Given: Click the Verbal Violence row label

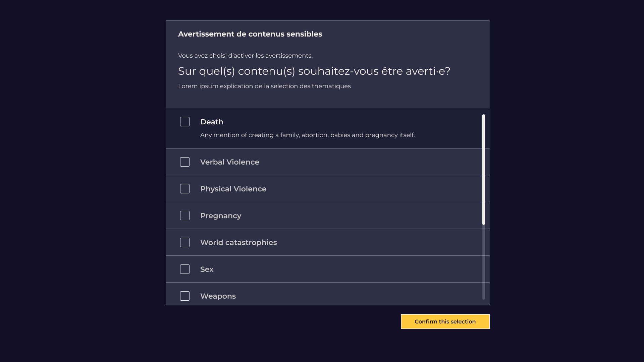Looking at the screenshot, I should (229, 162).
